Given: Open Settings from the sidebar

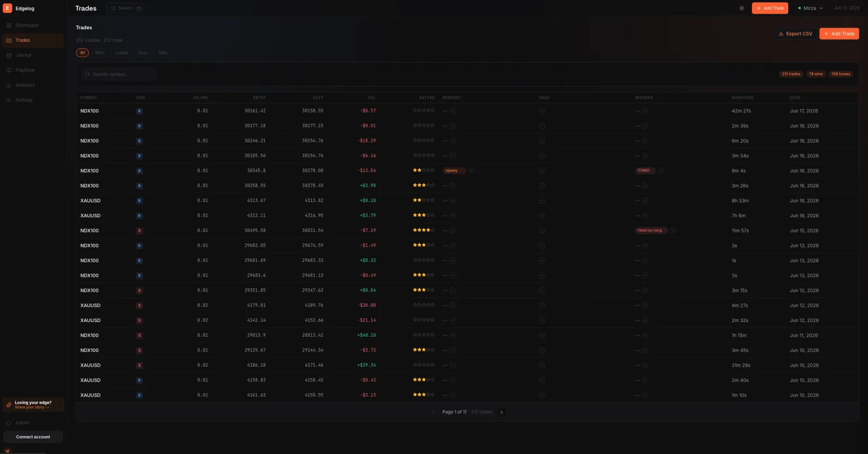Looking at the screenshot, I should 33,100.
